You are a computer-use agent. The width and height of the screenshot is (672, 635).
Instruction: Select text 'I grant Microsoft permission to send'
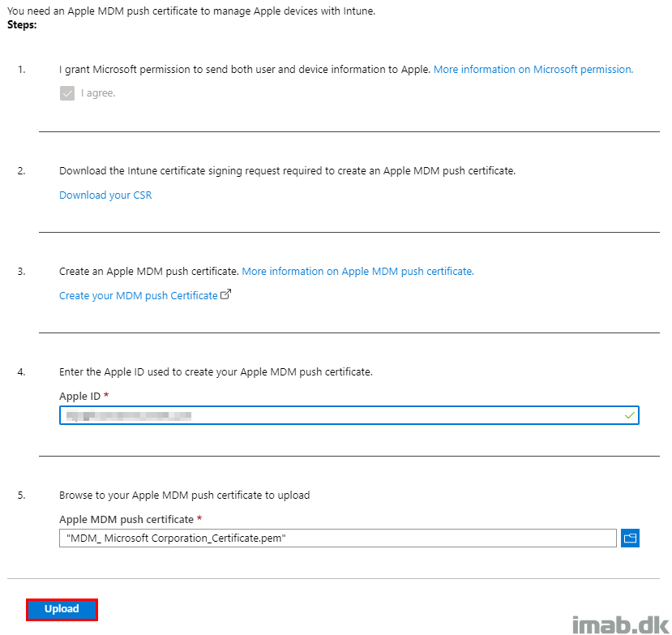tap(143, 70)
